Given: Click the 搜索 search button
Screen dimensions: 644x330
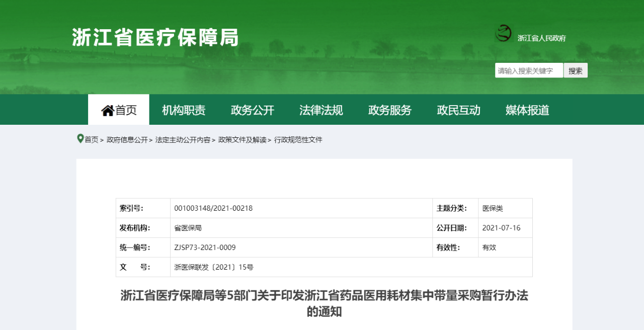Looking at the screenshot, I should (x=575, y=71).
